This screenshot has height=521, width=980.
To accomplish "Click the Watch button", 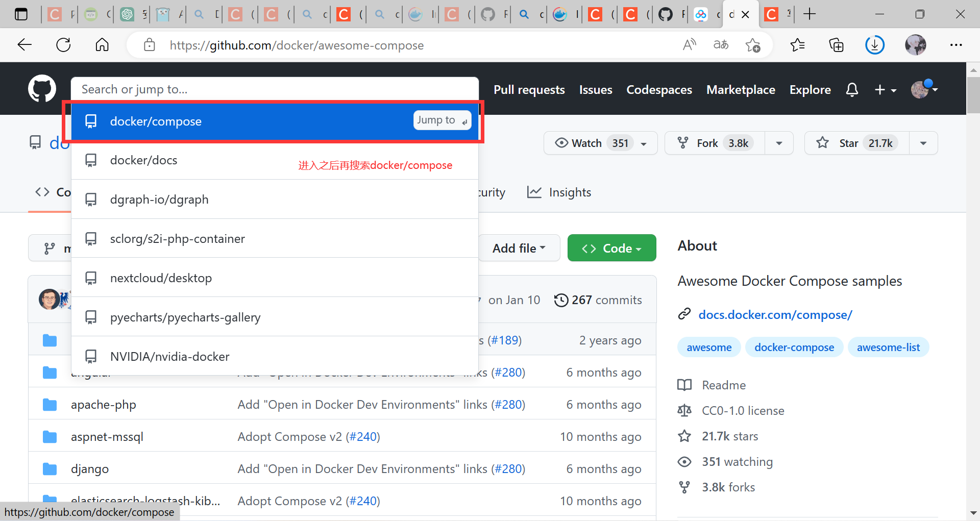I will tap(601, 143).
